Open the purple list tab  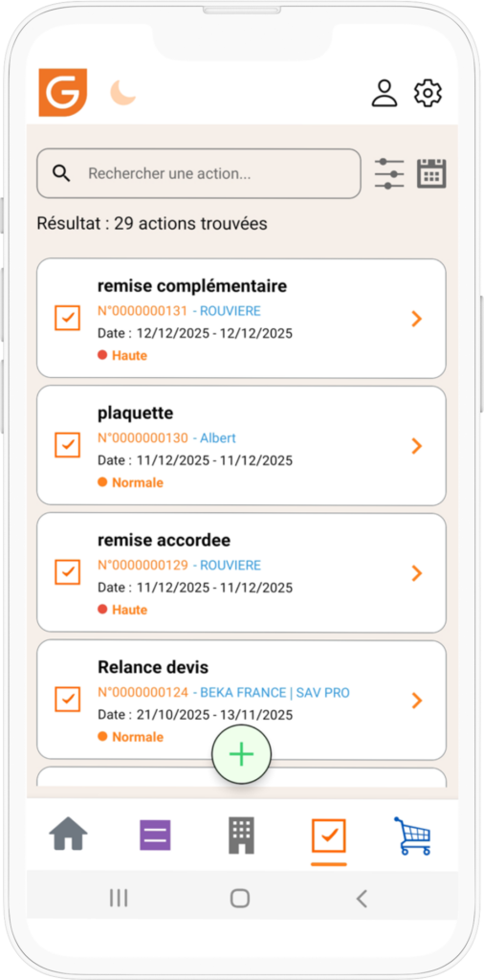pos(155,835)
